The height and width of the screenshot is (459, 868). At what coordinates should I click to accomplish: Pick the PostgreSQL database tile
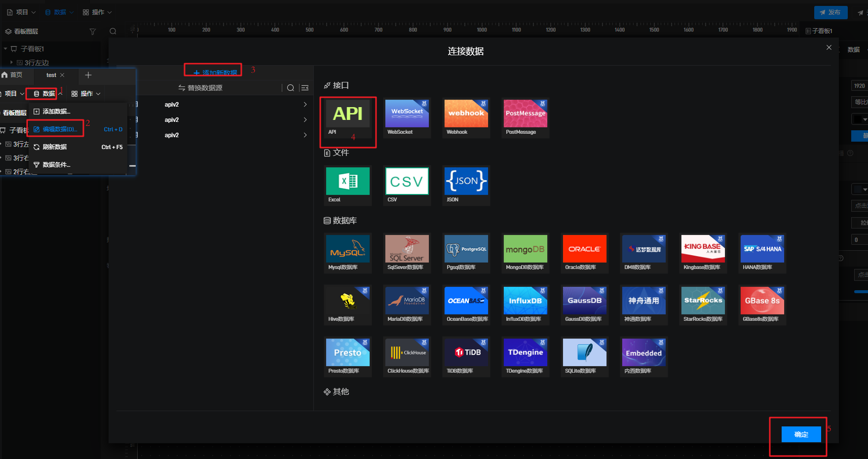pyautogui.click(x=466, y=253)
